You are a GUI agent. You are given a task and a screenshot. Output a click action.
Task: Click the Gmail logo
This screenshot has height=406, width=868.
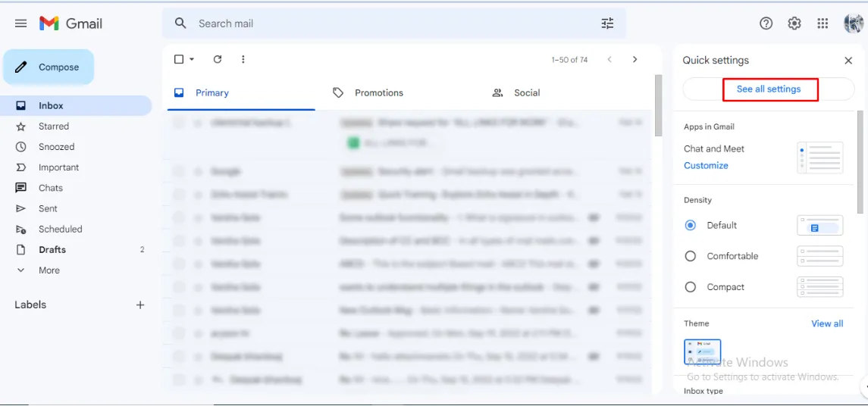[71, 23]
